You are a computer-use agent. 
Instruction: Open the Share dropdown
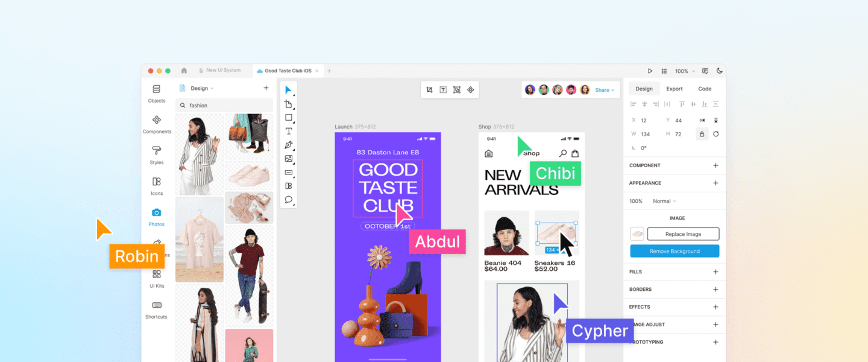coord(605,90)
